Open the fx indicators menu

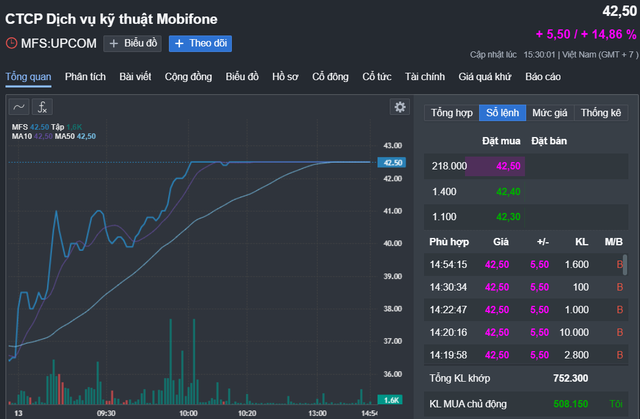pyautogui.click(x=43, y=106)
